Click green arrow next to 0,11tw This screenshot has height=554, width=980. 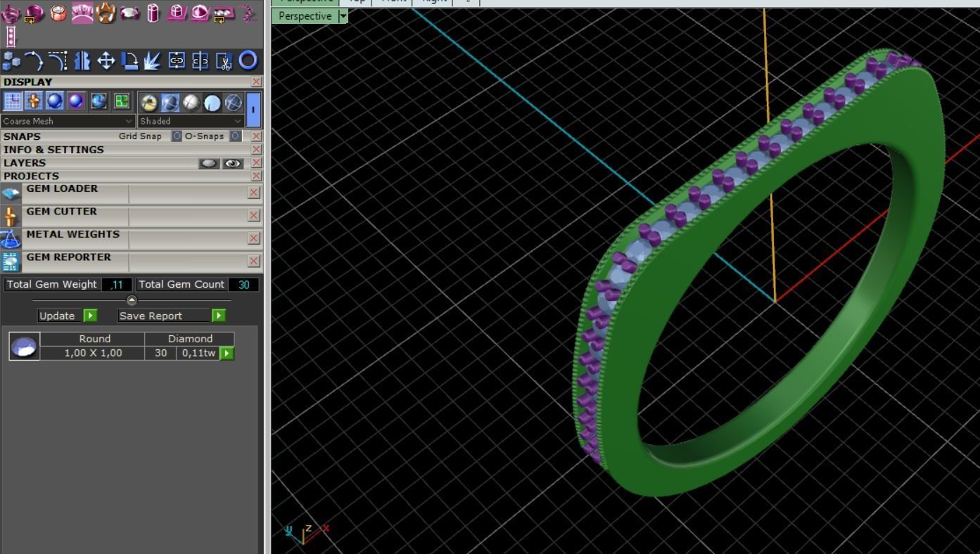227,353
